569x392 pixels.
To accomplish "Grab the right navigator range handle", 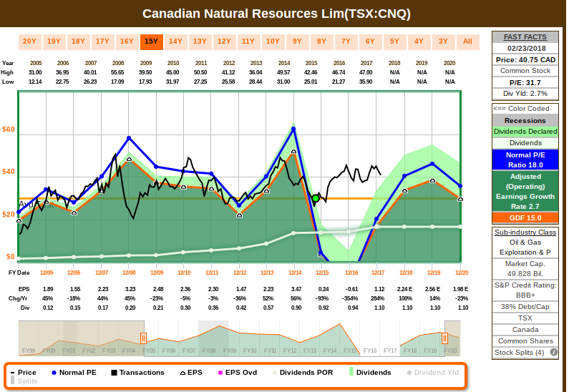I will click(444, 338).
